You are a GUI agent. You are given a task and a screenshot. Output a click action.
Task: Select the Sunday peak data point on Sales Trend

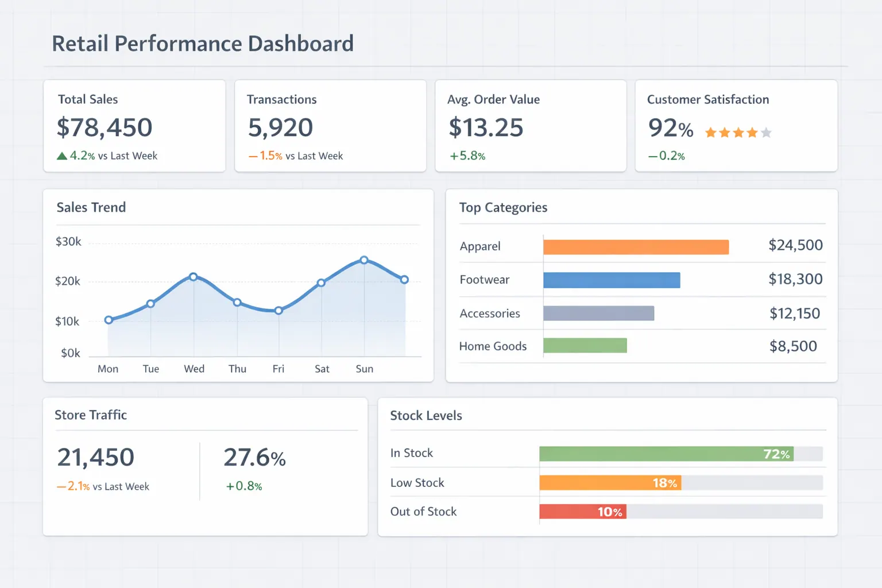(363, 261)
